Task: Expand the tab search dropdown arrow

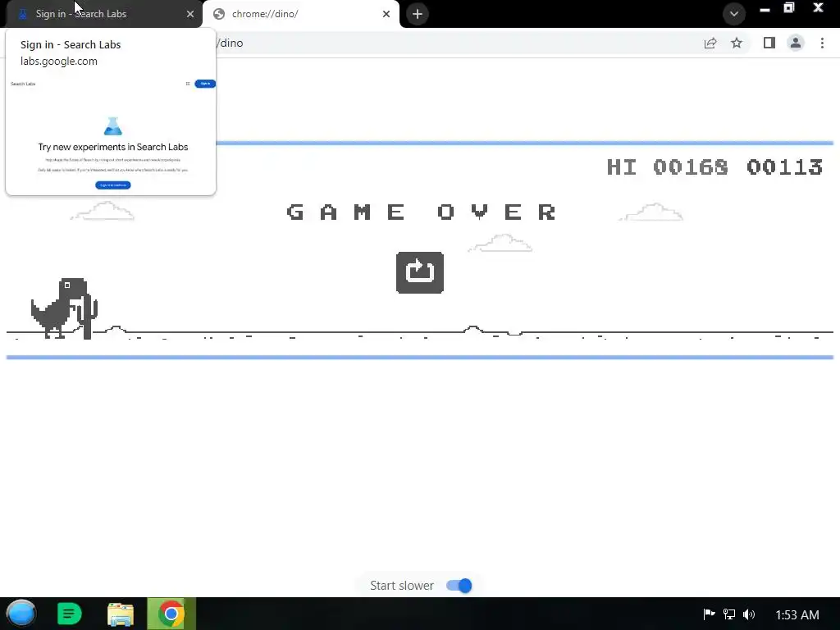Action: click(x=734, y=14)
